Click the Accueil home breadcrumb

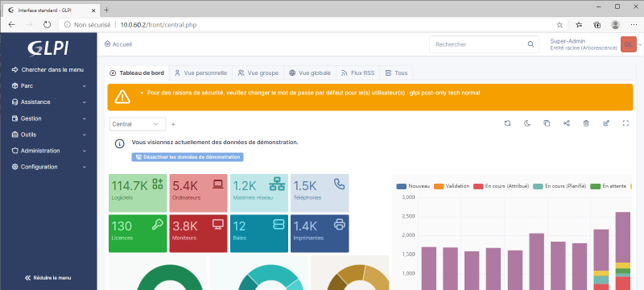click(118, 44)
